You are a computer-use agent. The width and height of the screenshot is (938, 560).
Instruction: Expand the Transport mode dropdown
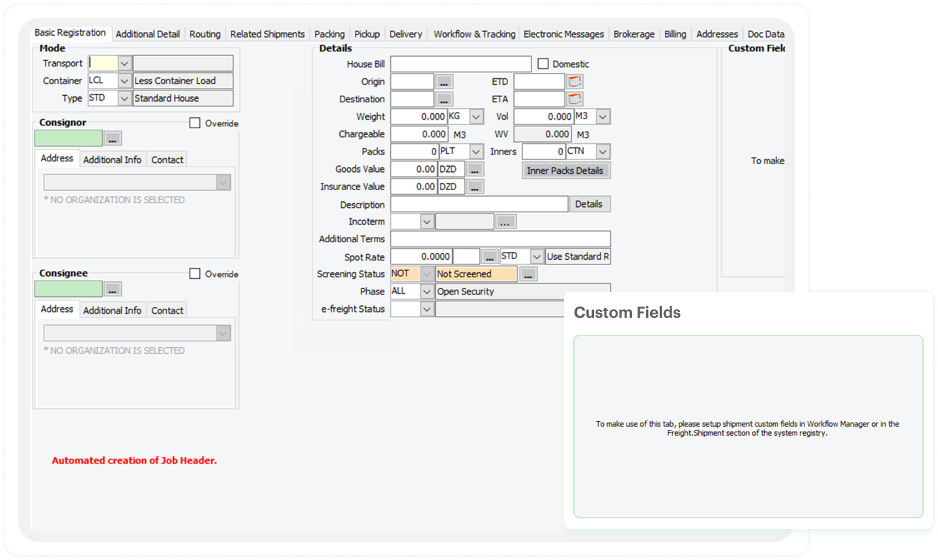pos(124,64)
